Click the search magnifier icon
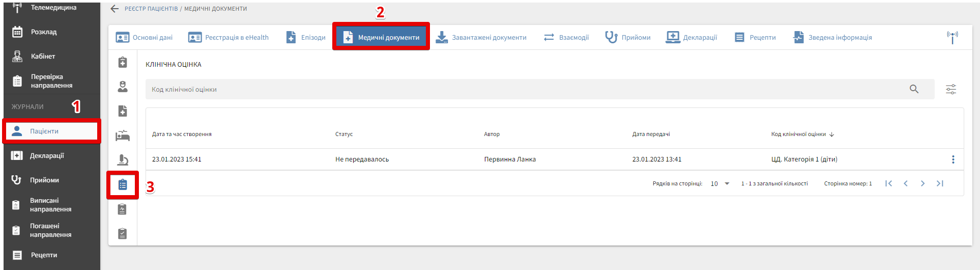 (x=914, y=89)
